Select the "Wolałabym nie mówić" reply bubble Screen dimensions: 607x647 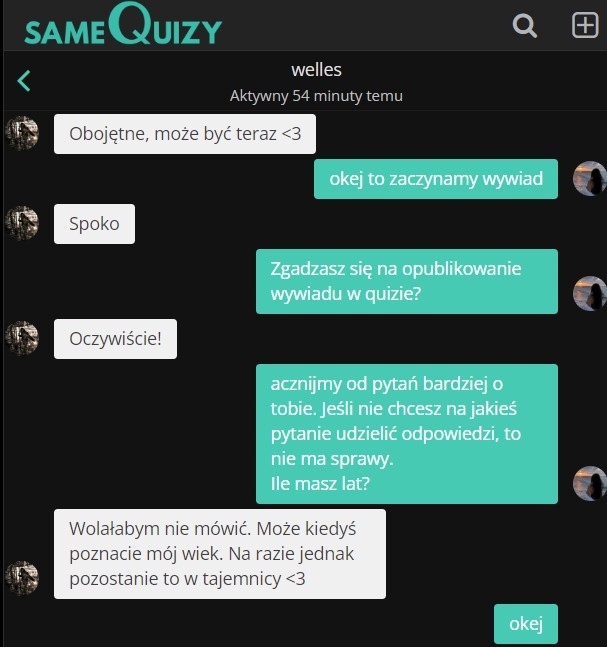click(x=220, y=554)
